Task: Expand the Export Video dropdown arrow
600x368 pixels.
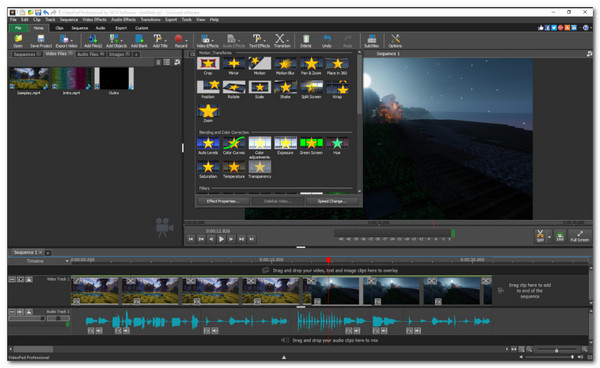Action: coord(72,40)
